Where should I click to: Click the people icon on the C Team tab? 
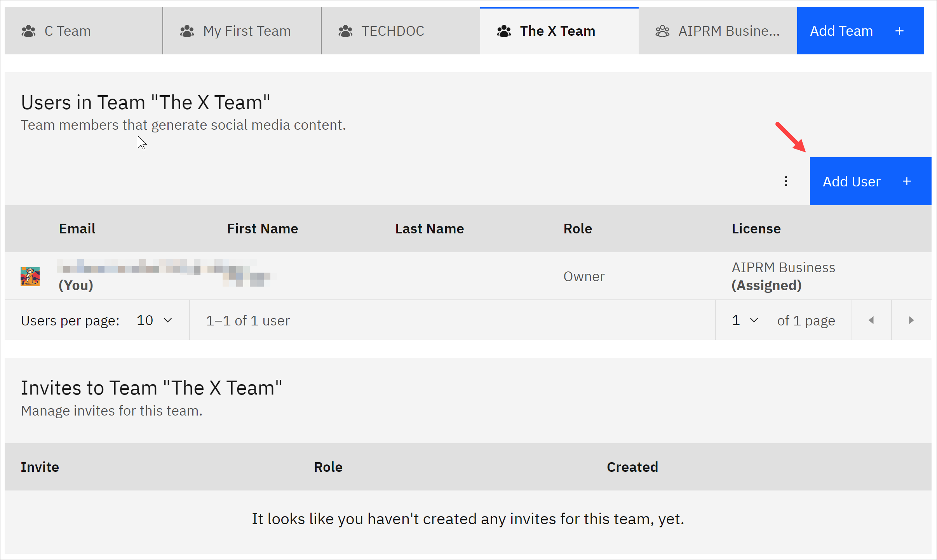28,31
